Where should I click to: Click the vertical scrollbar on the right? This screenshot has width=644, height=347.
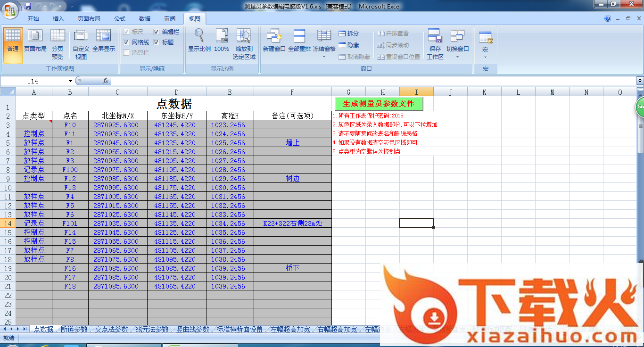640,189
